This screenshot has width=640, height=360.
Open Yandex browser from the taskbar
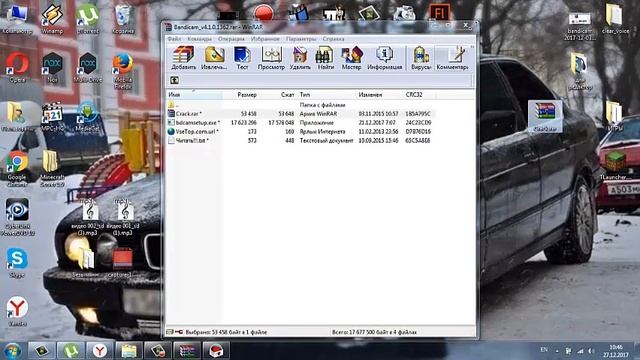pyautogui.click(x=100, y=351)
